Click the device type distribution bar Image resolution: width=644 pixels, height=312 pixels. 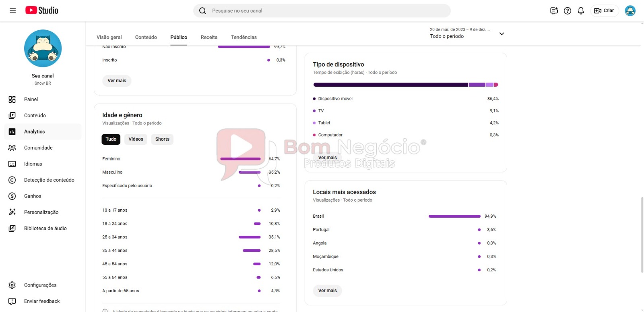point(405,85)
